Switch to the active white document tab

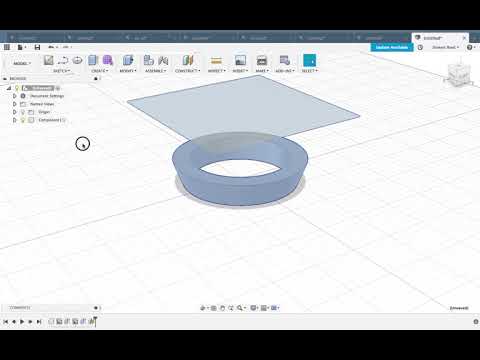tap(440, 38)
